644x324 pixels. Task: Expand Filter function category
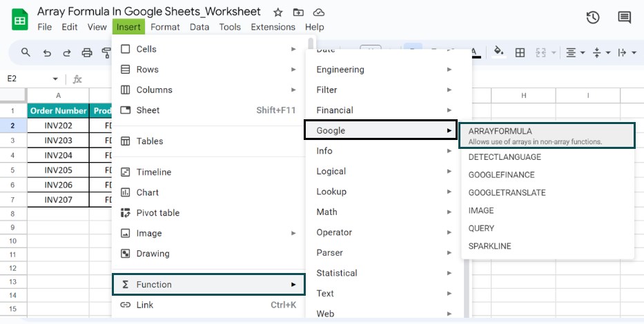[x=384, y=90]
